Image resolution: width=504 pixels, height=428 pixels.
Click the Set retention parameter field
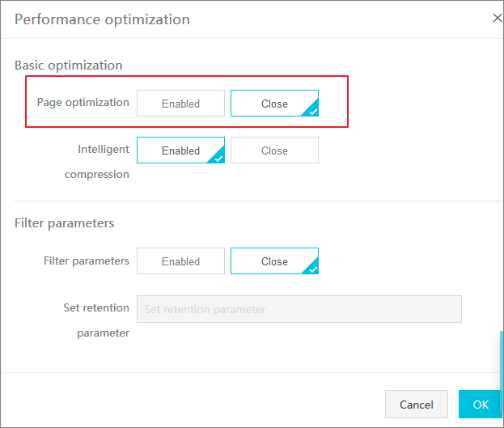click(x=299, y=309)
